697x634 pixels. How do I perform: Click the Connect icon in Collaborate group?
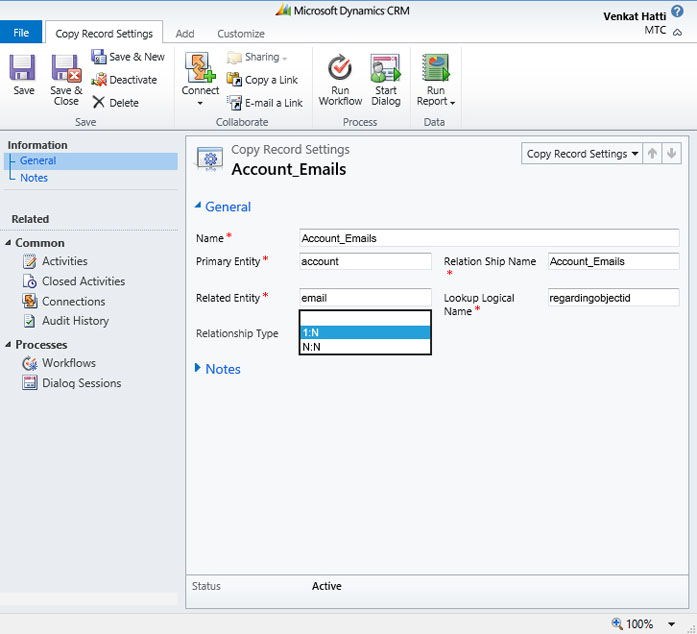click(x=201, y=69)
